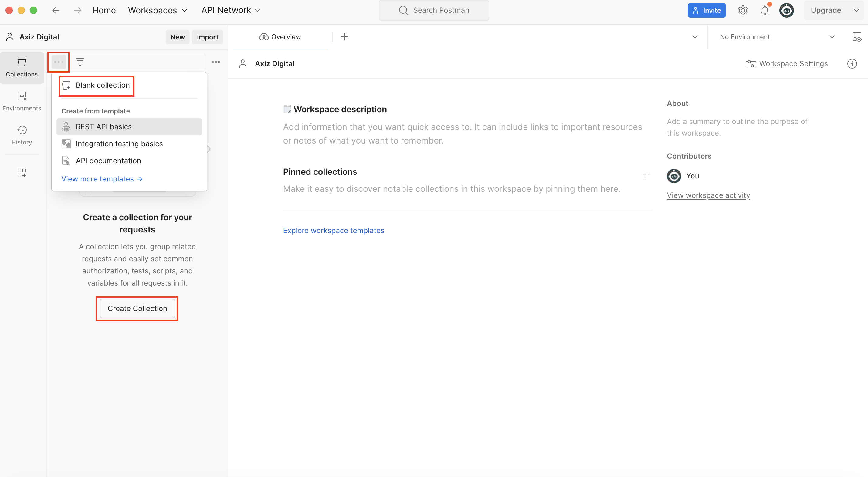Click the Invite button
This screenshot has width=868, height=477.
pyautogui.click(x=707, y=10)
